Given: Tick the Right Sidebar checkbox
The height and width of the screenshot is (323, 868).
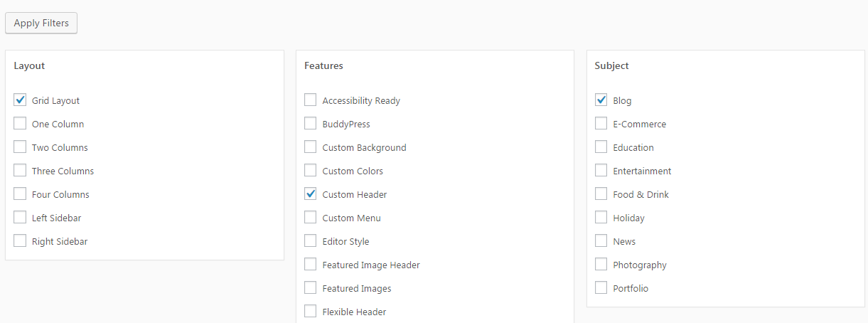Looking at the screenshot, I should [x=20, y=240].
